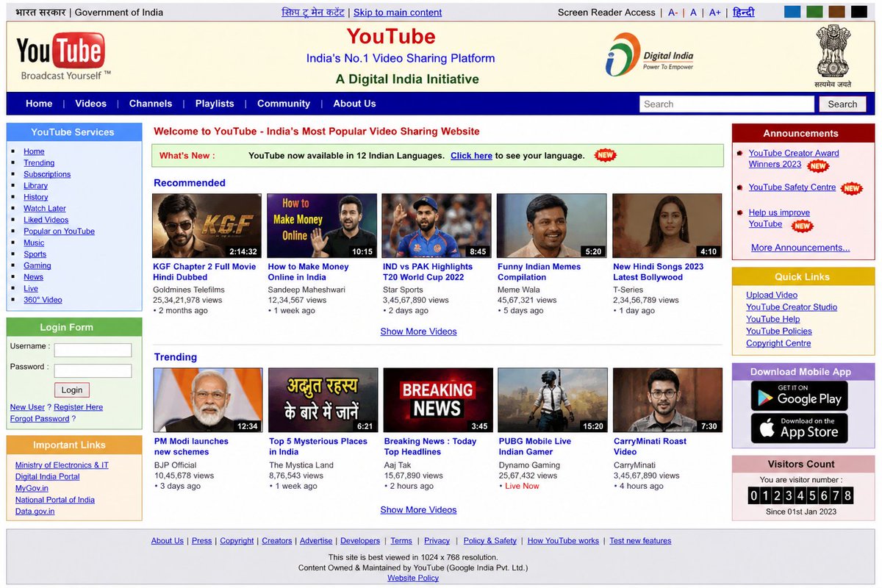Viewport: 882px width, 588px height.
Task: Click the YouTube Broadcast Yourself logo
Action: pyautogui.click(x=64, y=56)
